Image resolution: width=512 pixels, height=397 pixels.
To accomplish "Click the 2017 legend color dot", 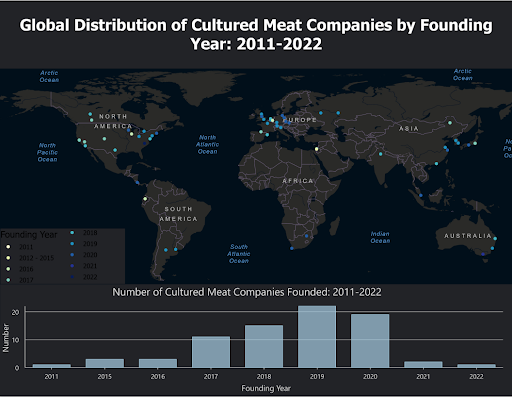I will click(8, 280).
